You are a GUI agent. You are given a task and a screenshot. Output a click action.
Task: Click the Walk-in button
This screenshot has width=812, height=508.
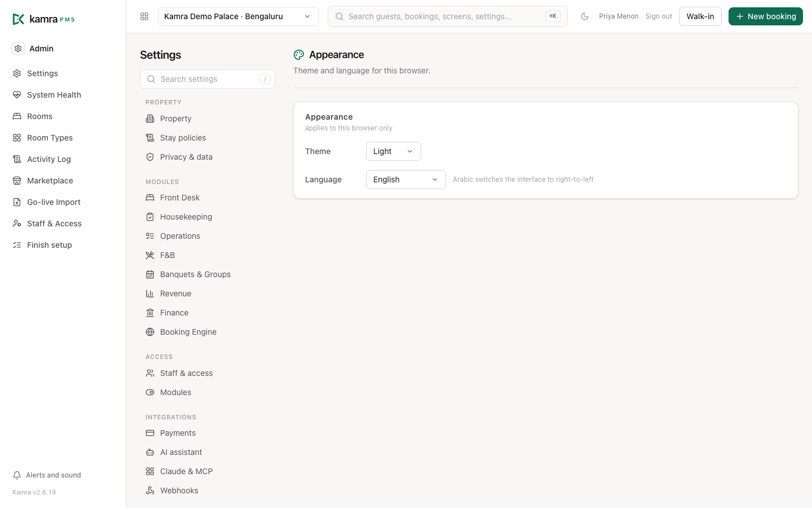click(700, 16)
